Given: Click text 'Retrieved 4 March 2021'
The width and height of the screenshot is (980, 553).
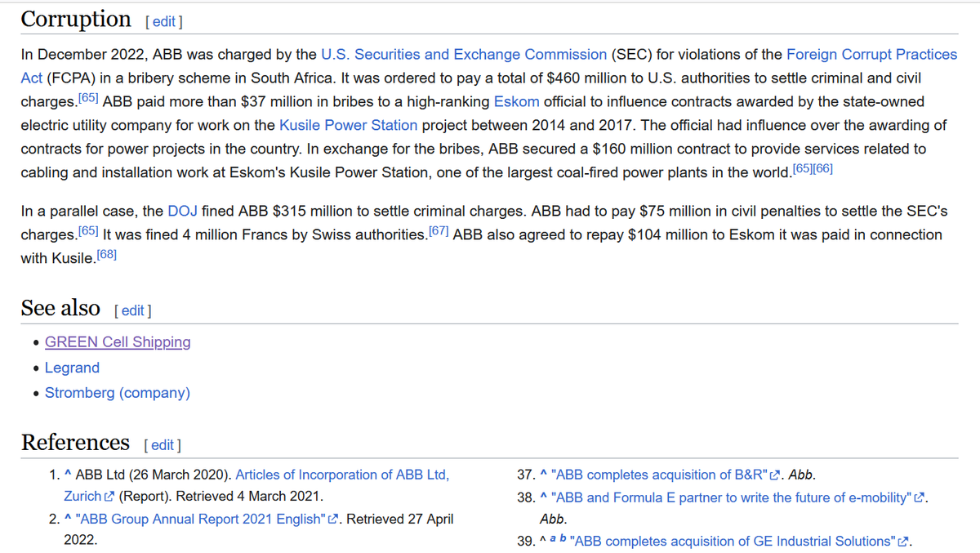Looking at the screenshot, I should (247, 497).
